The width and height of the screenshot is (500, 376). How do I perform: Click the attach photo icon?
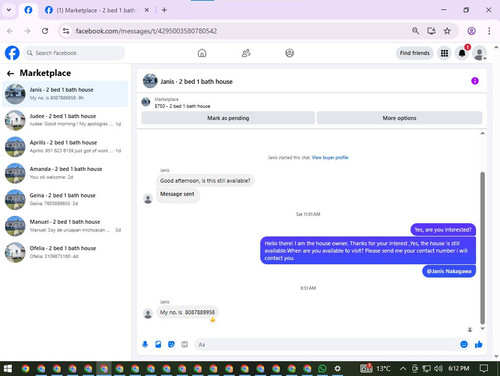(x=158, y=344)
